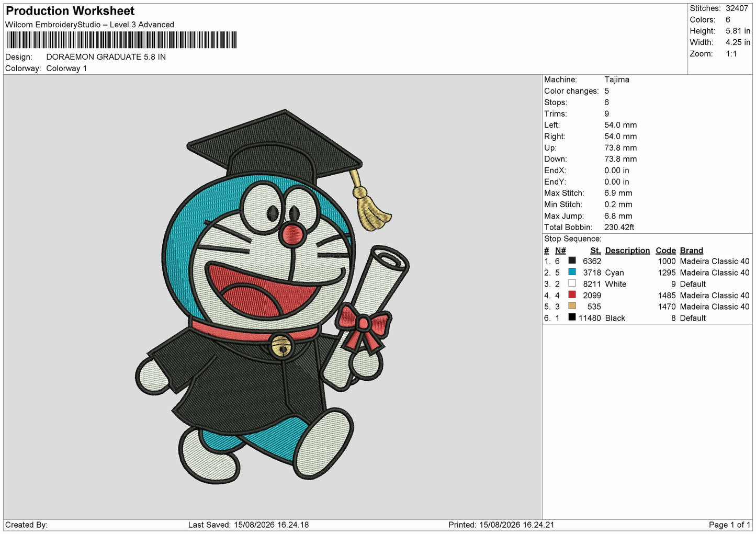Click the Left value '54.0 mm'
This screenshot has height=534, width=756.
[x=620, y=125]
